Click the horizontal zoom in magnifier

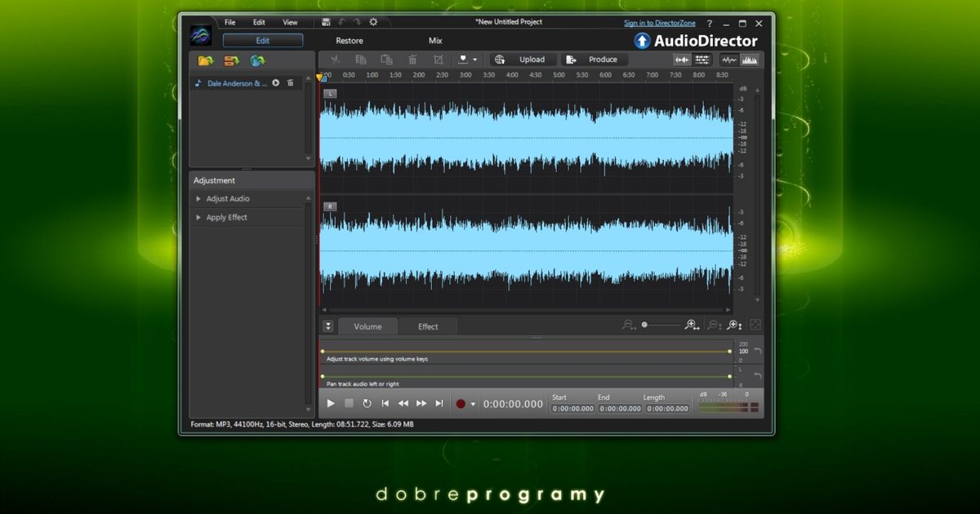692,325
